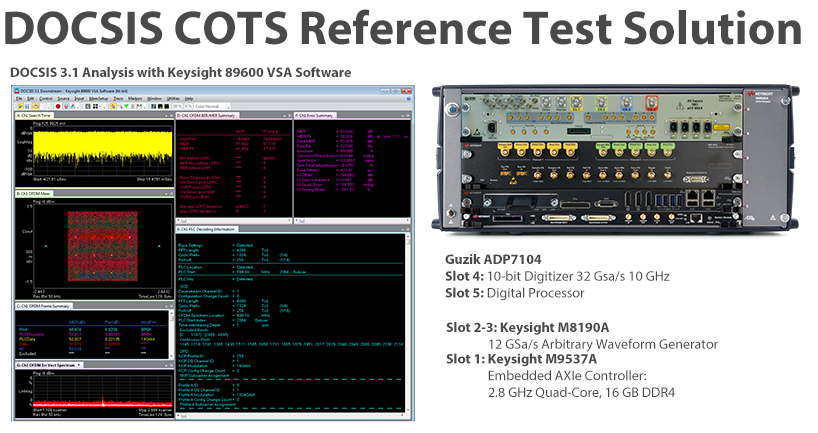The width and height of the screenshot is (818, 433).
Task: Click the Error Summary horizontal scrollbar
Action: [x=352, y=221]
